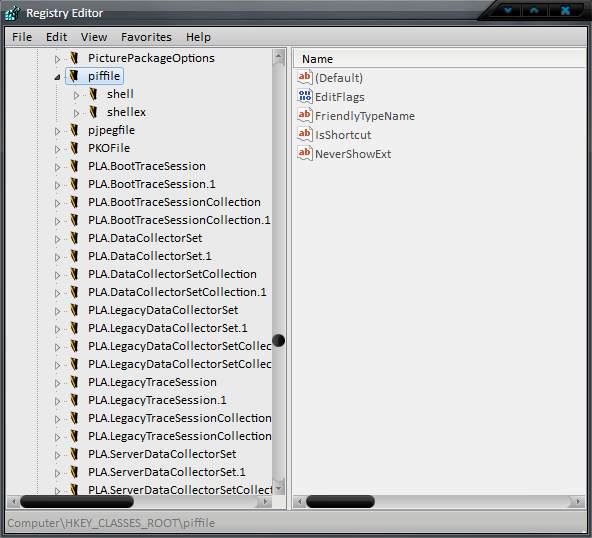Click the string value icon for (Default)

pyautogui.click(x=305, y=77)
